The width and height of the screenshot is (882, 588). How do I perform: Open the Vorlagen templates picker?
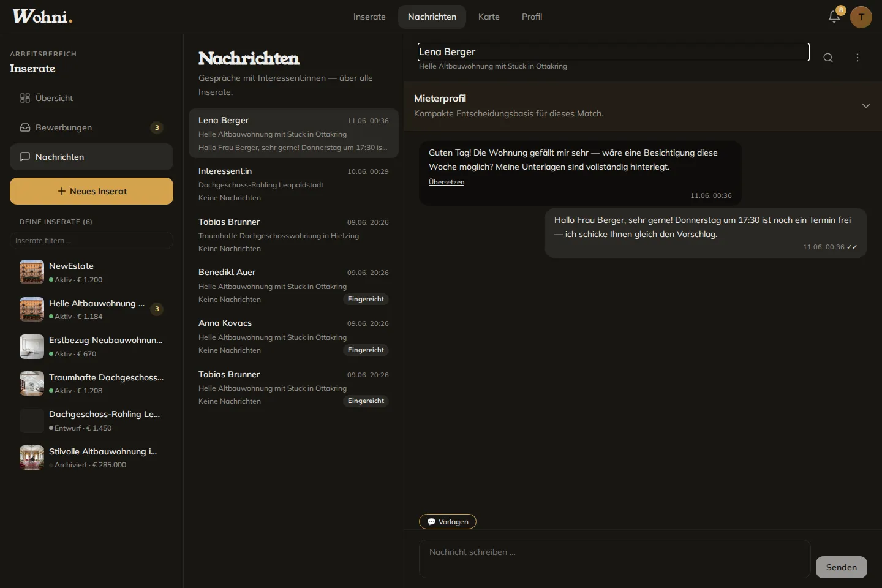click(448, 522)
